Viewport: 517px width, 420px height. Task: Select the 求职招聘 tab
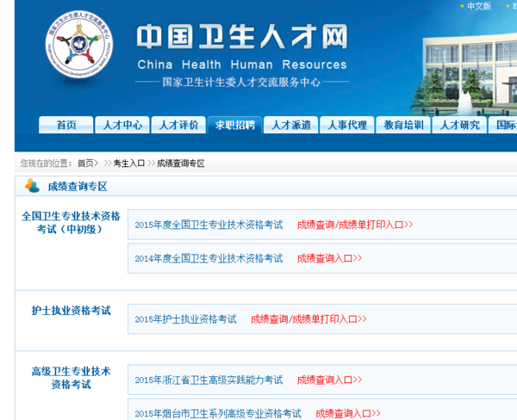[x=234, y=125]
